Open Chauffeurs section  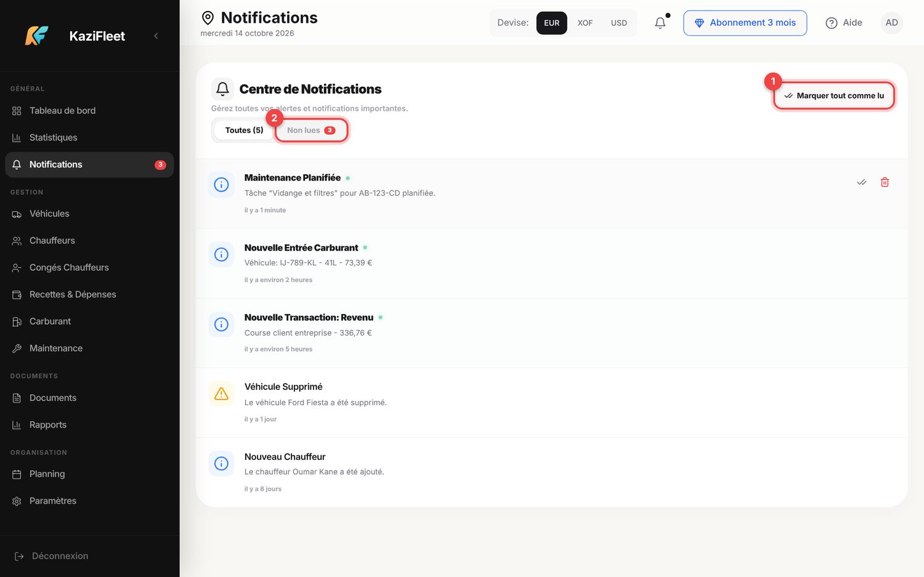(x=89, y=241)
